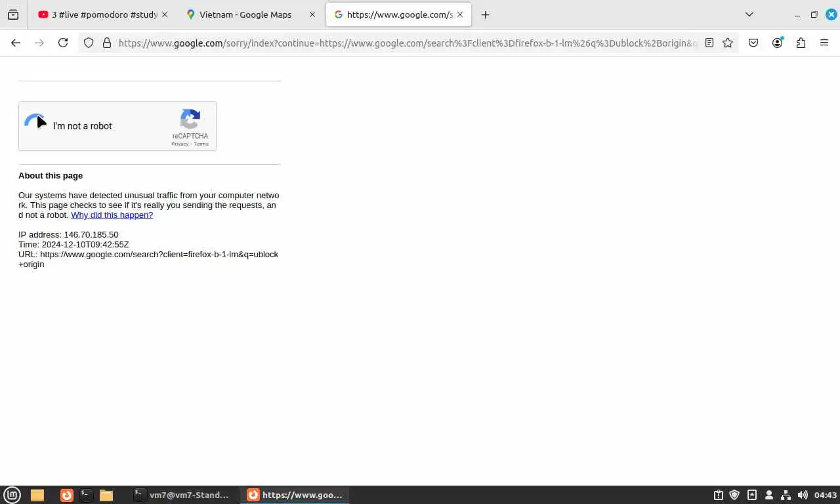This screenshot has height=504, width=840.
Task: Open the Firefox account menu
Action: pyautogui.click(x=778, y=43)
